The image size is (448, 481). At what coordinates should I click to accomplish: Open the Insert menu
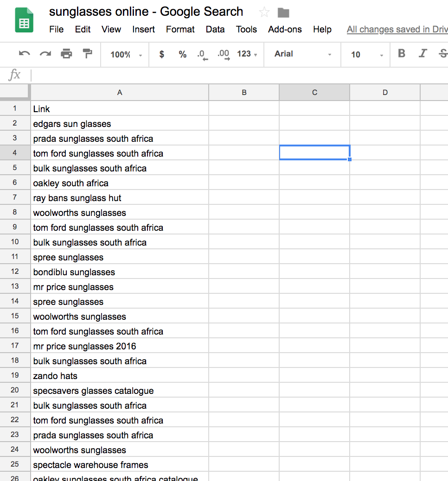[143, 30]
